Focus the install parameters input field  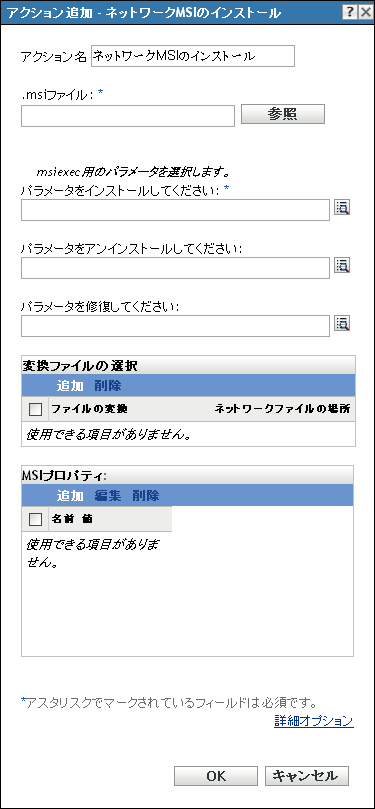click(x=175, y=210)
